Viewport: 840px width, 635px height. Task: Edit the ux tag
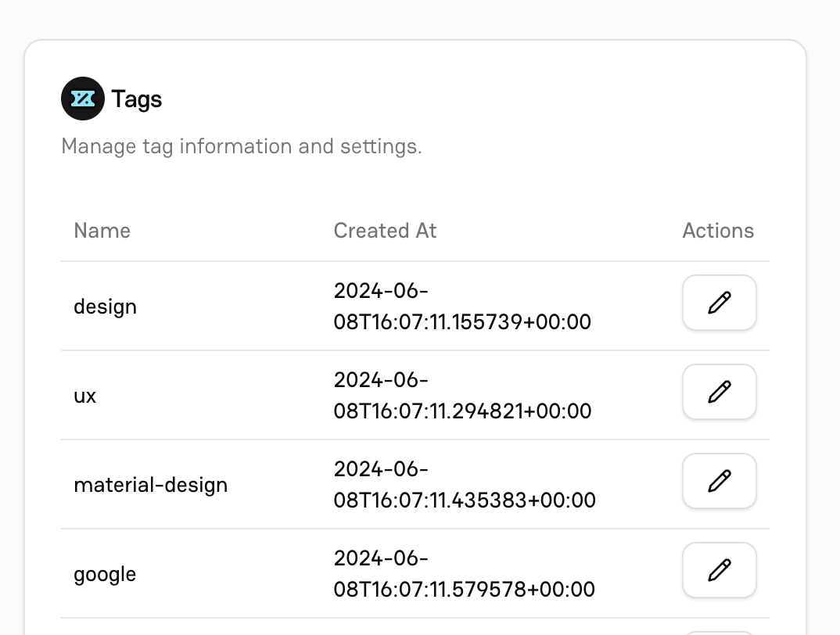pyautogui.click(x=719, y=392)
